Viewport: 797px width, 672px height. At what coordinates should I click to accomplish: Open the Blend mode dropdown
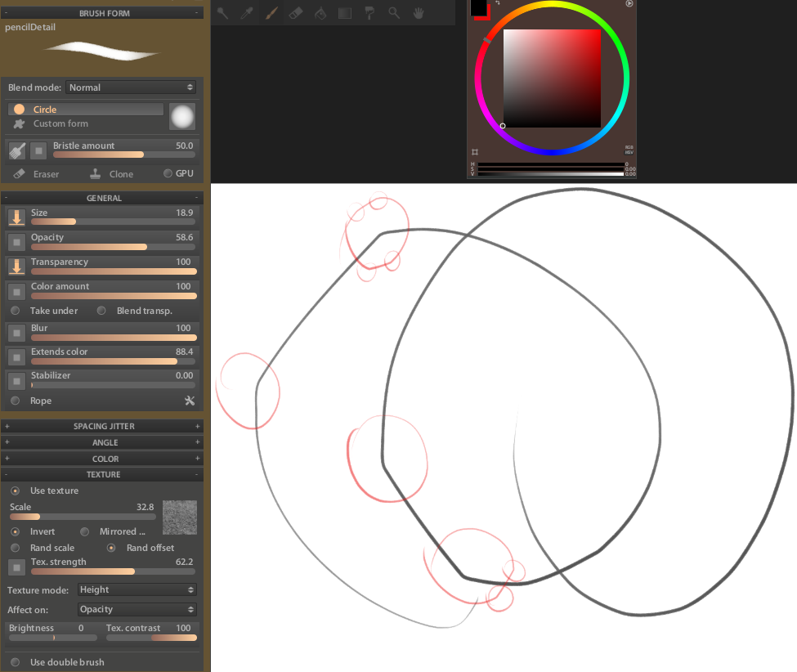[131, 87]
